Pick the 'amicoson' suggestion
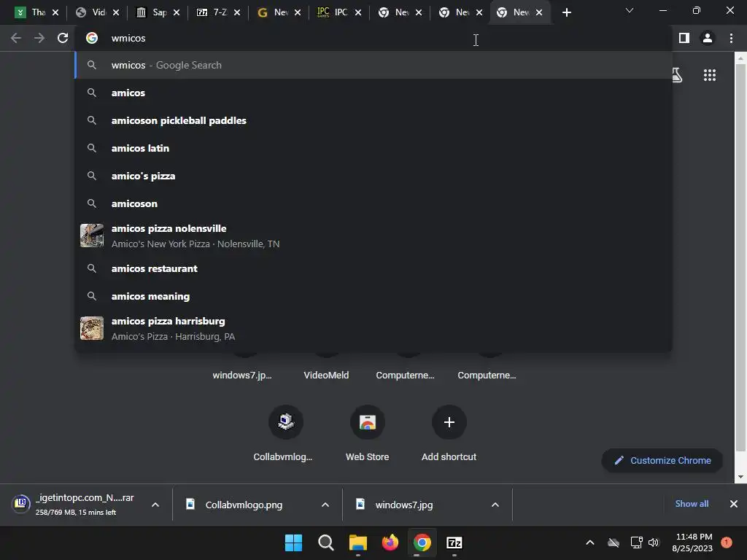 [x=373, y=203]
